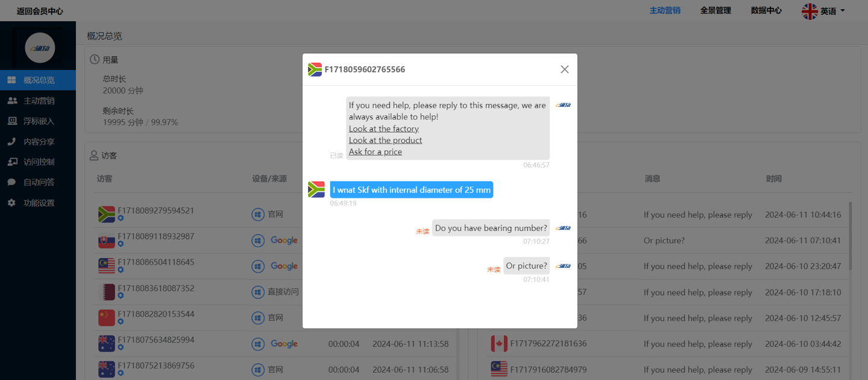Image resolution: width=868 pixels, height=380 pixels.
Task: Open the 英语 language dropdown
Action: [x=824, y=11]
